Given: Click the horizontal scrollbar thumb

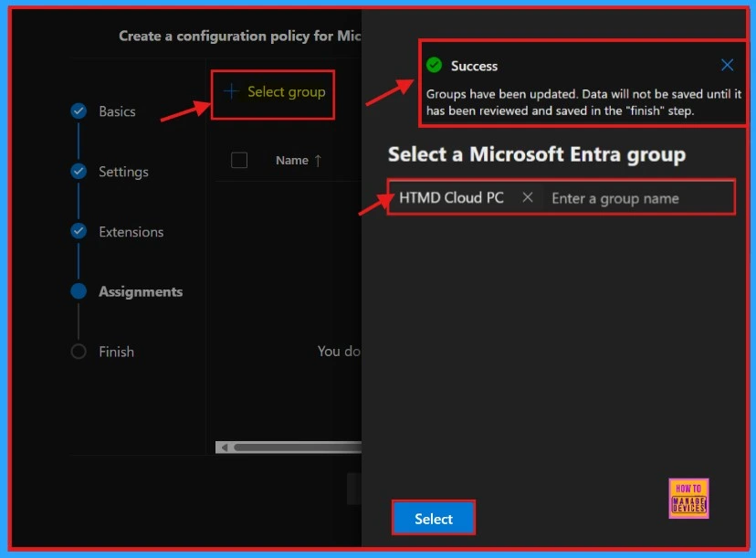Looking at the screenshot, I should coord(298,447).
